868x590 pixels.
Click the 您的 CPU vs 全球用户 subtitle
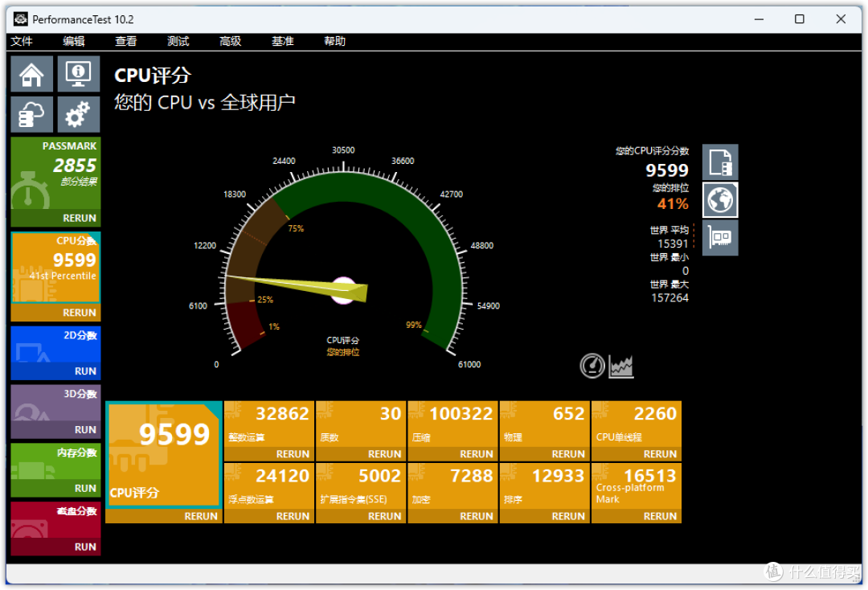point(205,103)
